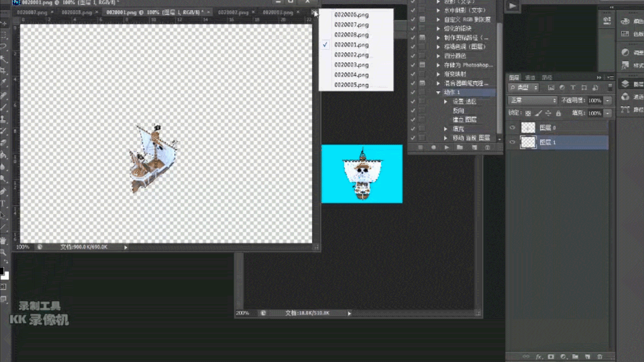644x362 pixels.
Task: Select the Eraser tool
Action: click(x=3, y=143)
